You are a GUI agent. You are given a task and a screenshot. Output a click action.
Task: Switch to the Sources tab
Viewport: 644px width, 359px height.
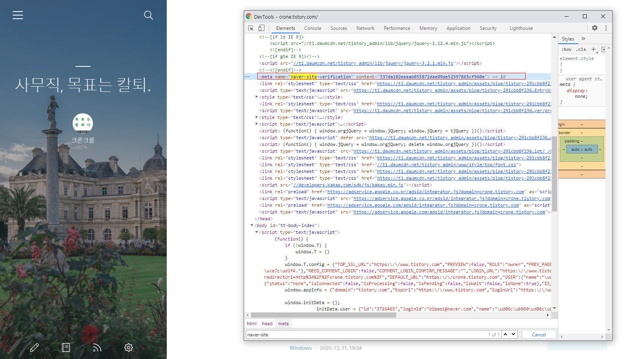pos(339,28)
